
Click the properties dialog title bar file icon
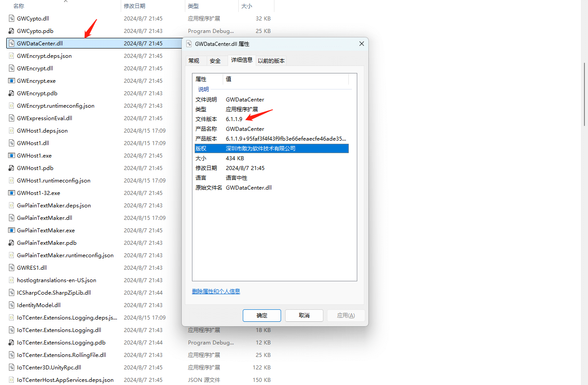189,44
